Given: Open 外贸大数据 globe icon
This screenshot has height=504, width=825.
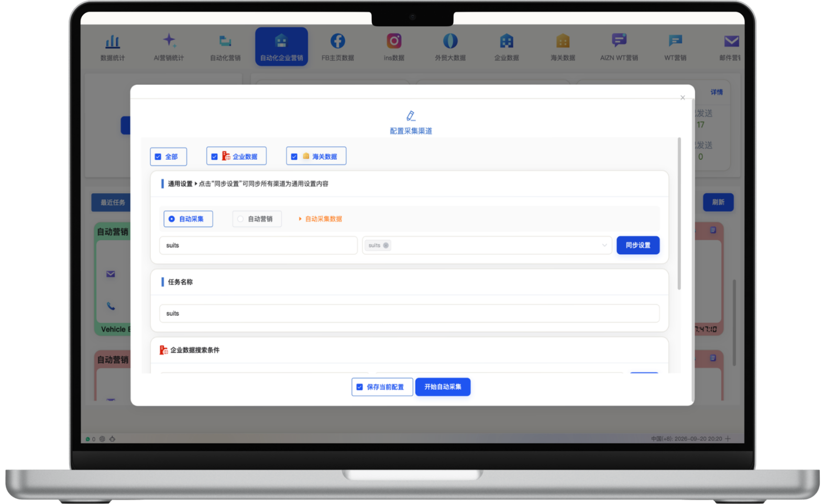Looking at the screenshot, I should point(450,40).
